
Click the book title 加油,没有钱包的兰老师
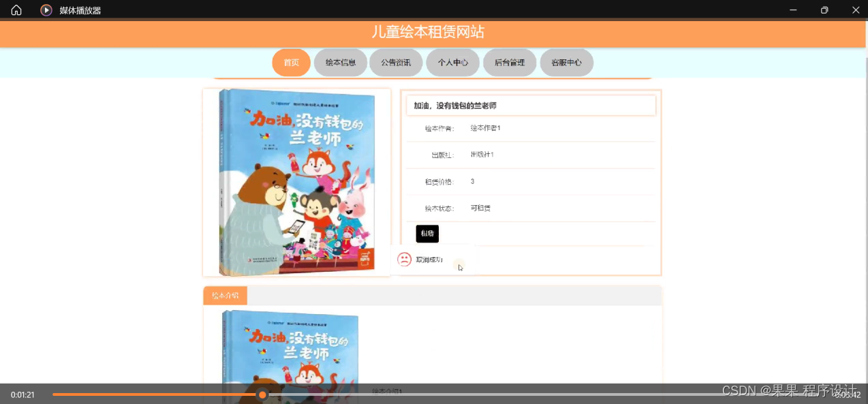click(455, 106)
